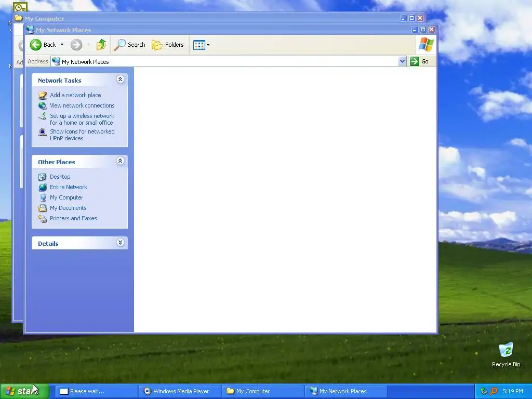Click the Up folder toolbar icon

click(101, 45)
